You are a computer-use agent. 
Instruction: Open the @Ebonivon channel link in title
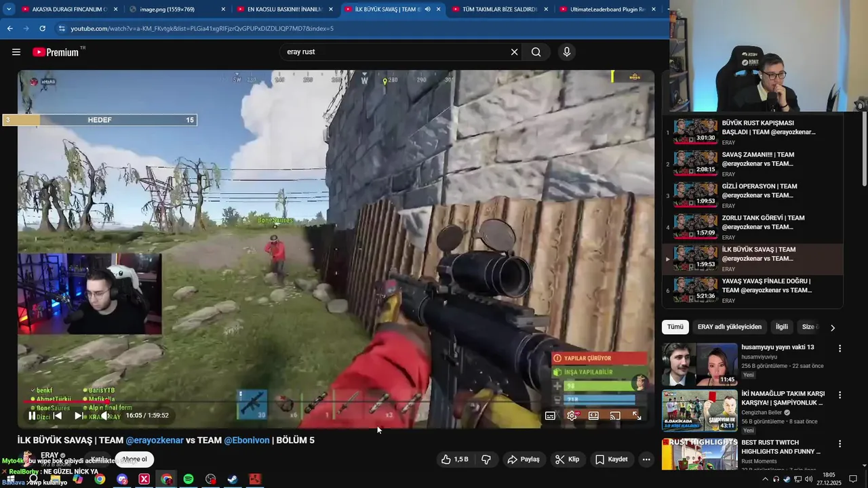247,441
